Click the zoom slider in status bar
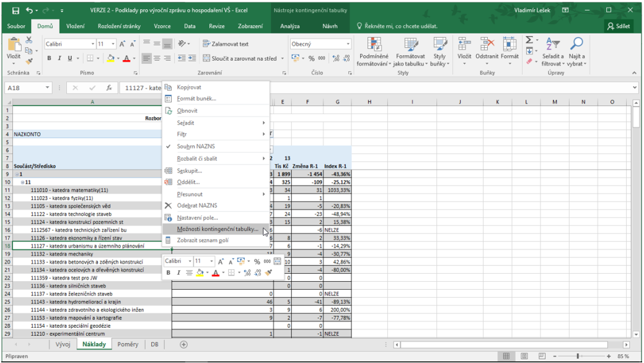Image resolution: width=644 pixels, height=363 pixels. pyautogui.click(x=578, y=356)
